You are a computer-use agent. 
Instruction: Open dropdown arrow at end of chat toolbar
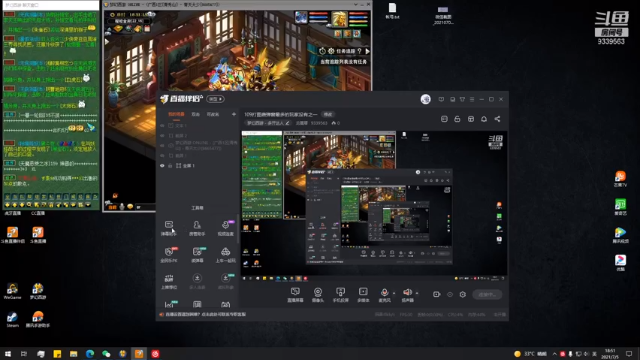click(88, 204)
